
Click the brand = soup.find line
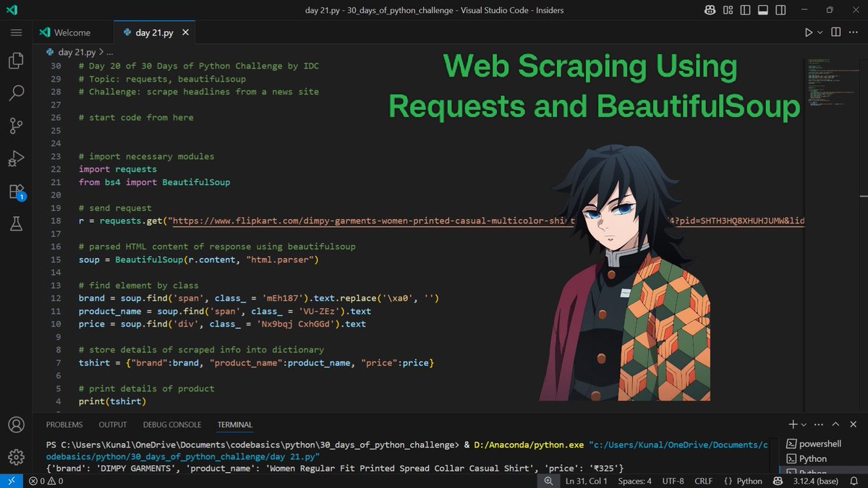[259, 298]
